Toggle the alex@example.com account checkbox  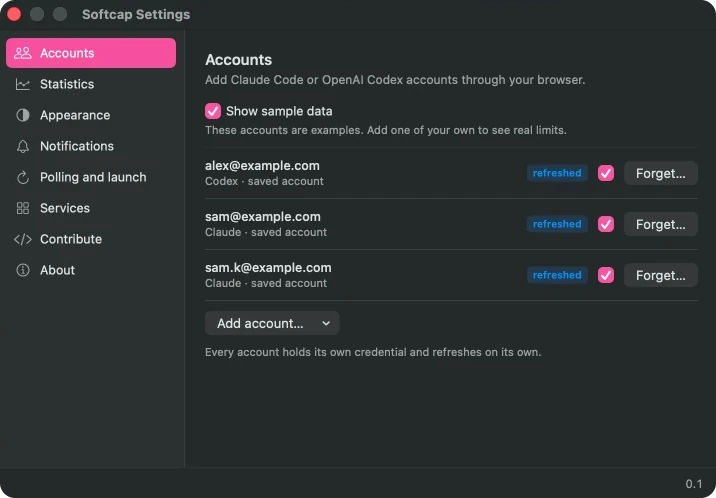click(606, 173)
